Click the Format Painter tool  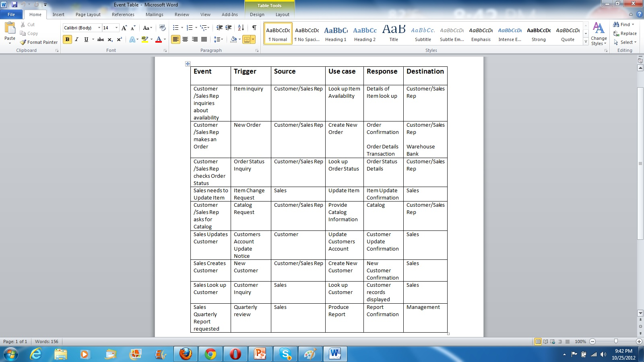[x=39, y=42]
